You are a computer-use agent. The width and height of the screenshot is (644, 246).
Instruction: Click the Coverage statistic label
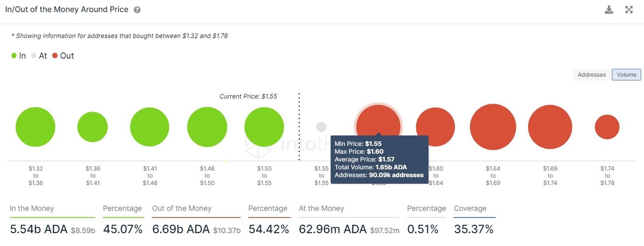pos(470,208)
